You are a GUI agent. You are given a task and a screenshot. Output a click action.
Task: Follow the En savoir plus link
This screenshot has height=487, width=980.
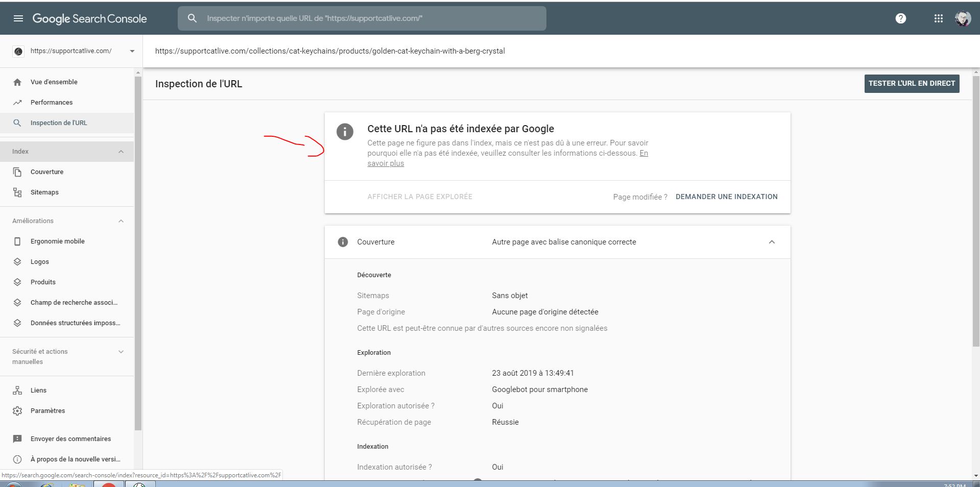pos(386,163)
